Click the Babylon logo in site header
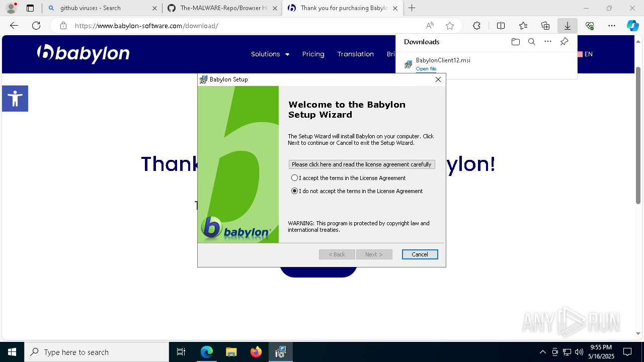This screenshot has width=644, height=362. (x=83, y=54)
